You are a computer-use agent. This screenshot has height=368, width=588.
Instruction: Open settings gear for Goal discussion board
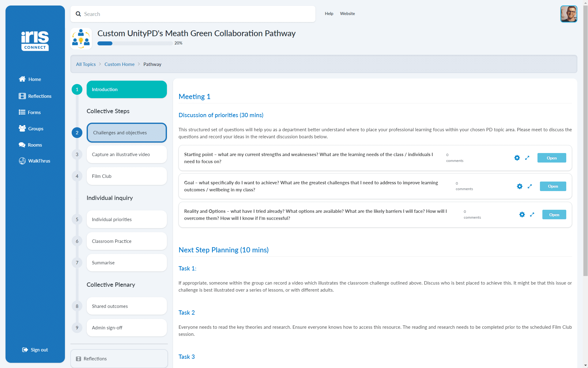[520, 186]
